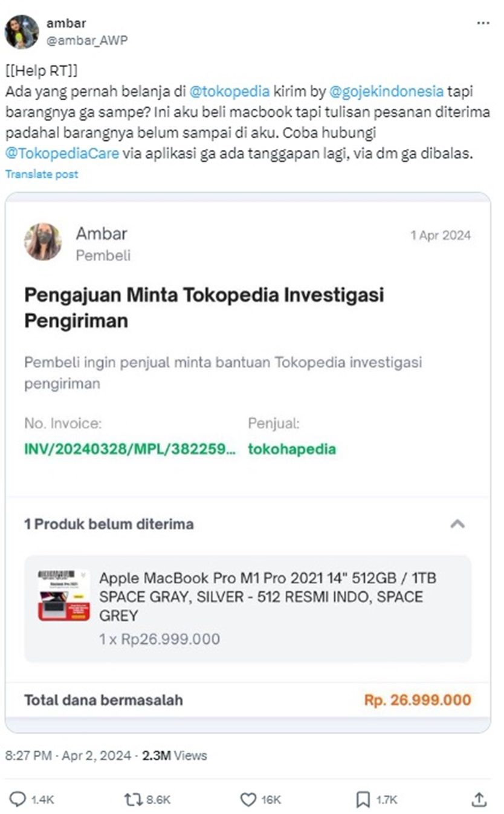Open the @gojekindonesia mention link
This screenshot has height=814, width=504.
coord(386,92)
